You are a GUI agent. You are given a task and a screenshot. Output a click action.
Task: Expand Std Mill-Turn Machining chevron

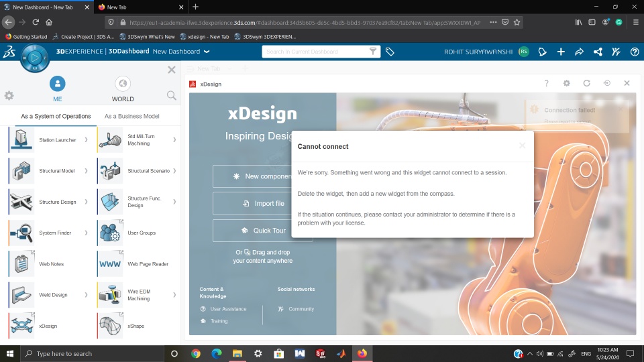(x=174, y=140)
